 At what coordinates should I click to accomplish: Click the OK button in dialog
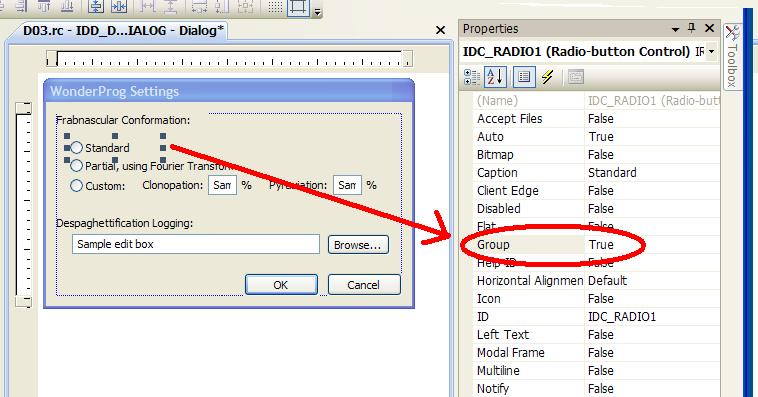(281, 285)
